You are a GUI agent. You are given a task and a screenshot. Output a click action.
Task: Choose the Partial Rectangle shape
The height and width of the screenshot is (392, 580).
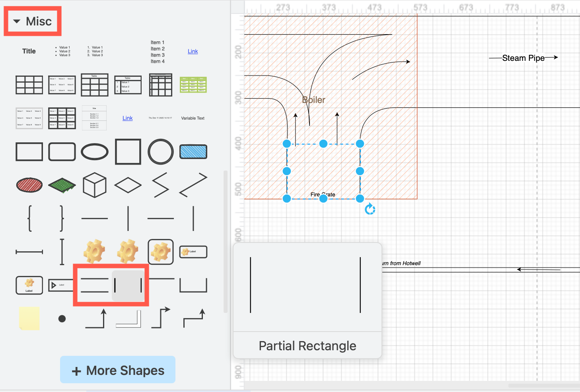tap(128, 285)
